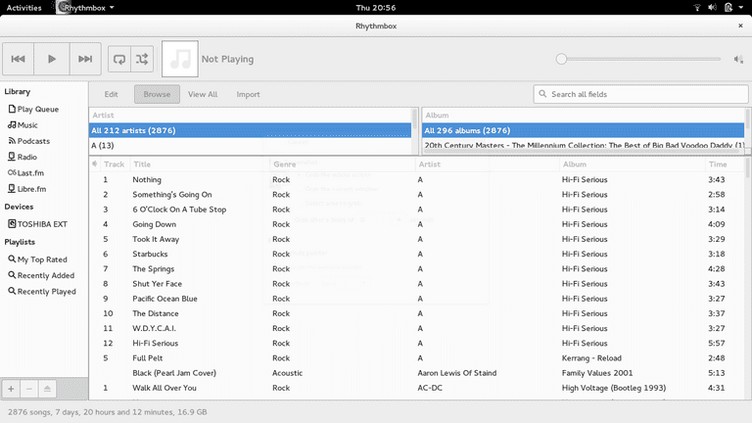Click the album art music note placeholder
This screenshot has width=752, height=423.
tap(180, 59)
